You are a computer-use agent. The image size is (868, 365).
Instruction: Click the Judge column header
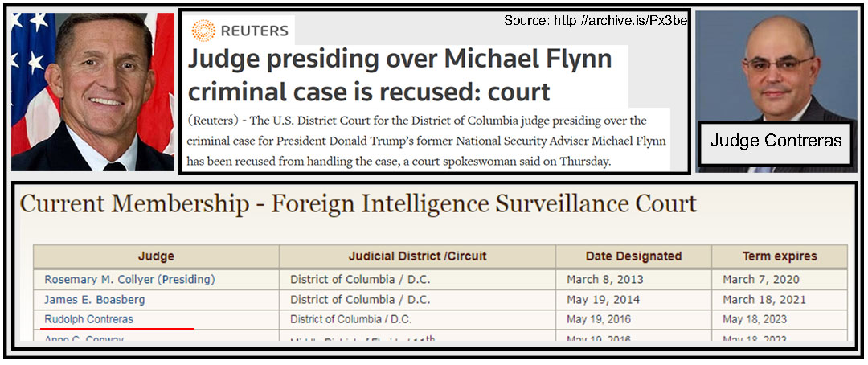click(156, 256)
